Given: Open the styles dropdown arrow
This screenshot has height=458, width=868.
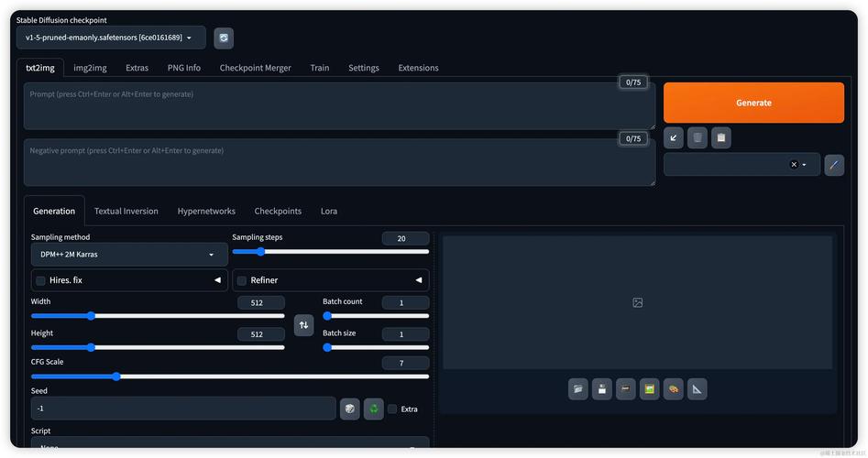Looking at the screenshot, I should tap(805, 165).
